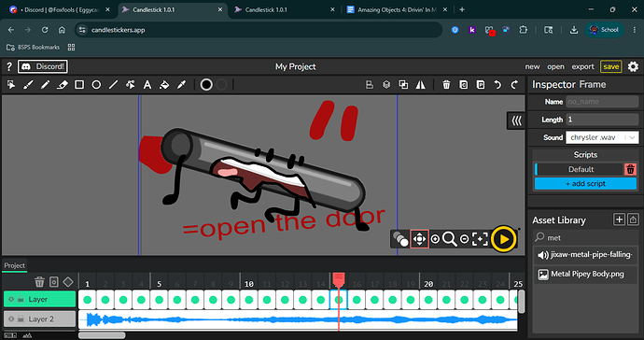
Task: Click the frame Length input field
Action: click(602, 120)
